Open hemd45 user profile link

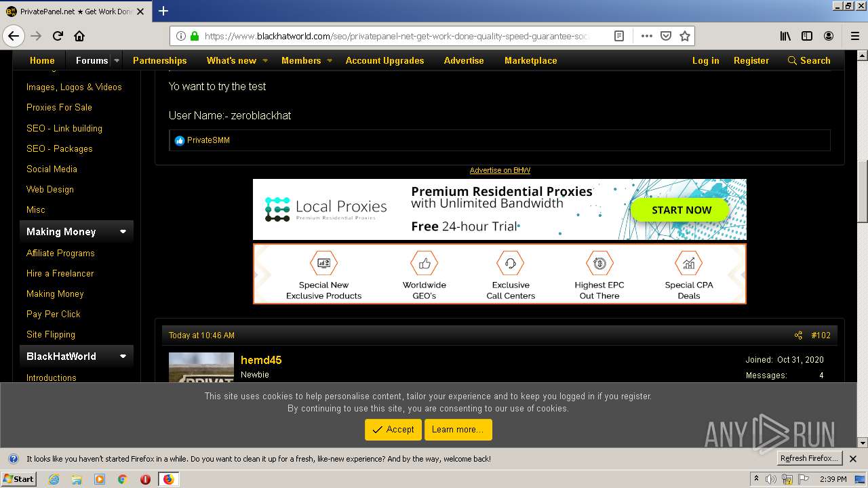261,360
